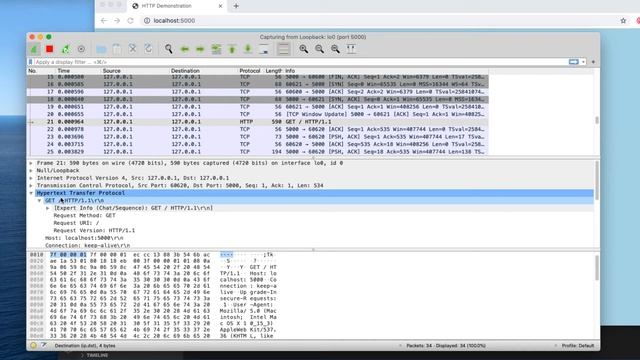640x360 pixels.
Task: Zoom out the main window text
Action: 320,49
